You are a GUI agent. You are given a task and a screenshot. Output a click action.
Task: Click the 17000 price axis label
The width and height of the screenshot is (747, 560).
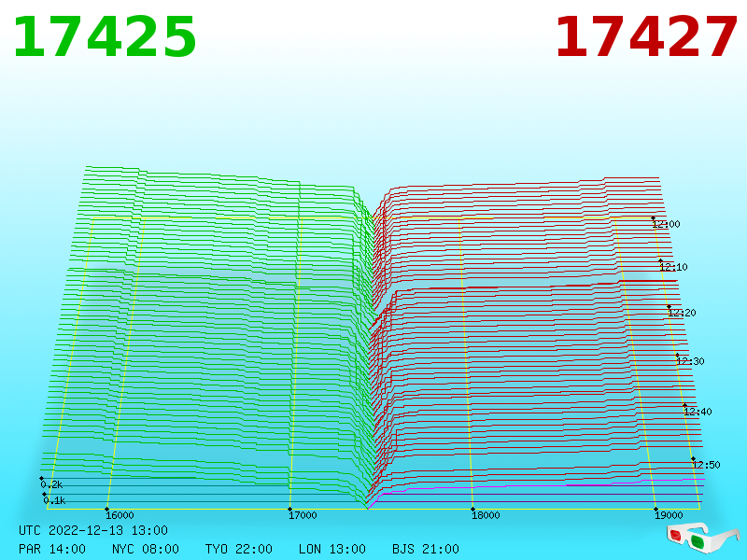pos(303,515)
